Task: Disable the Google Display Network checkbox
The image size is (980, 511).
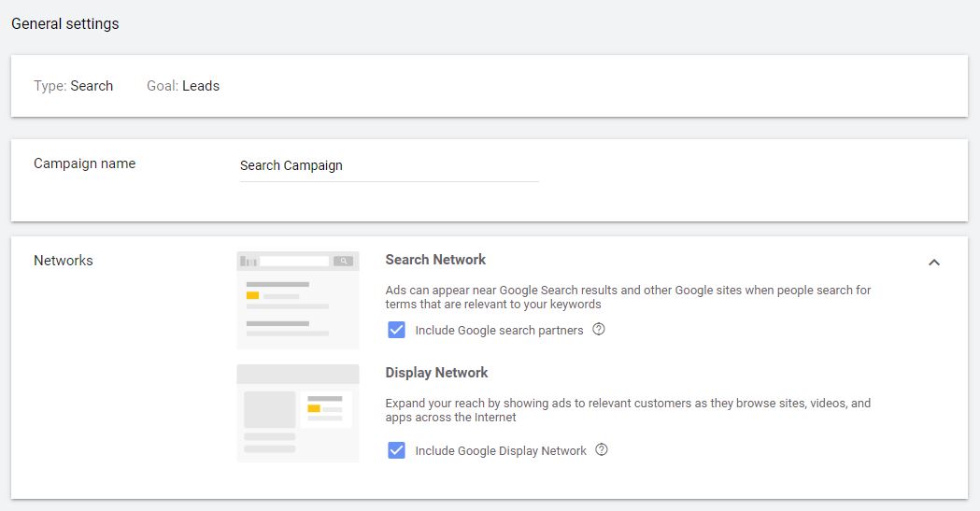Action: pos(397,450)
